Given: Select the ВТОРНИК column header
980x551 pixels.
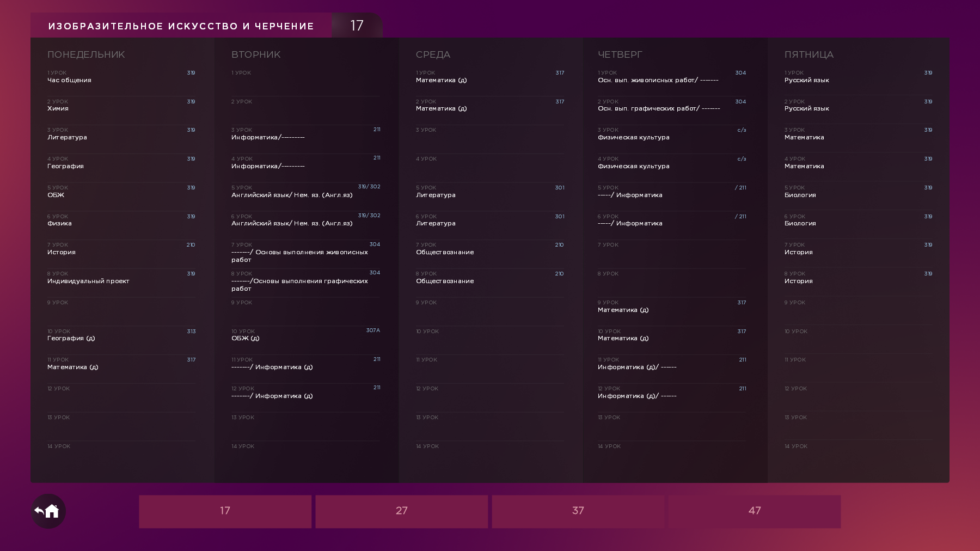Looking at the screenshot, I should point(256,54).
